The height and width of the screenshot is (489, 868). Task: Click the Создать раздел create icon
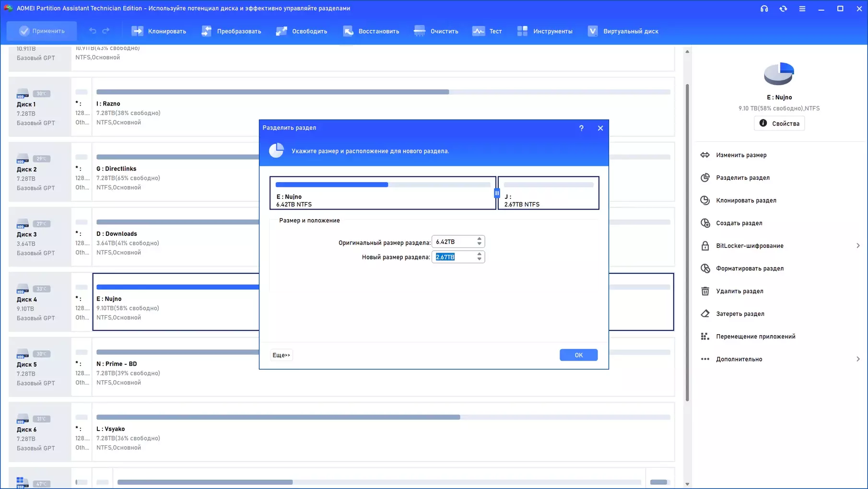click(705, 223)
